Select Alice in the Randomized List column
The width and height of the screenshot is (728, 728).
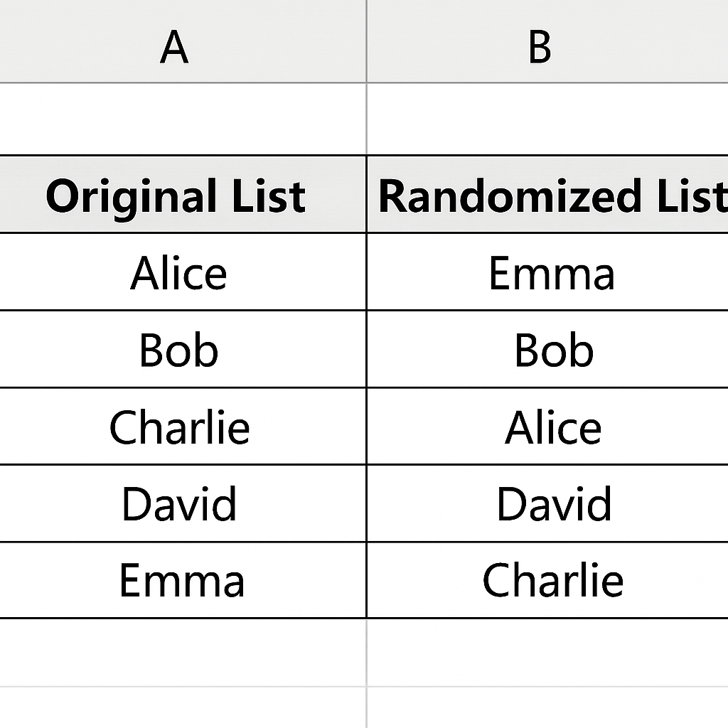click(553, 427)
